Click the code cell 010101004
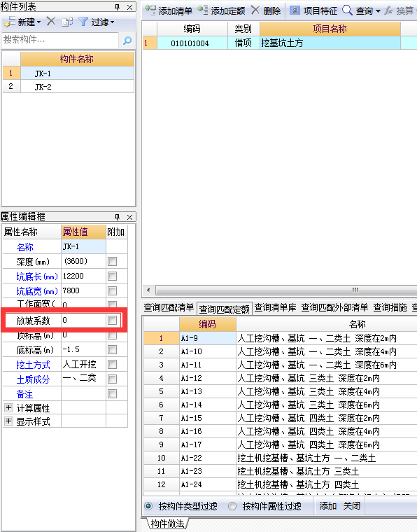Viewport: 417px width, 532px height. tap(192, 43)
